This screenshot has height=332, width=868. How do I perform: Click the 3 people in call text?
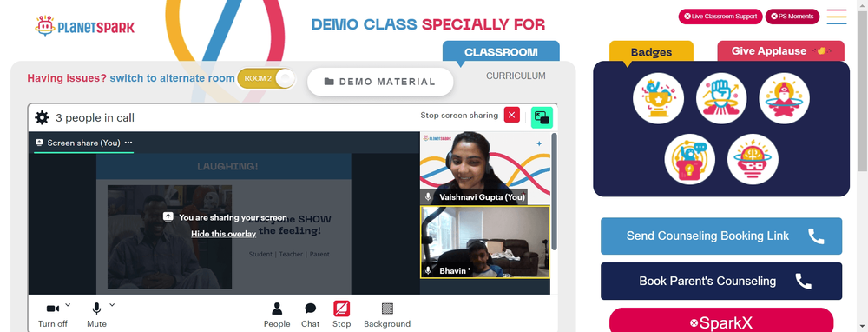coord(95,117)
